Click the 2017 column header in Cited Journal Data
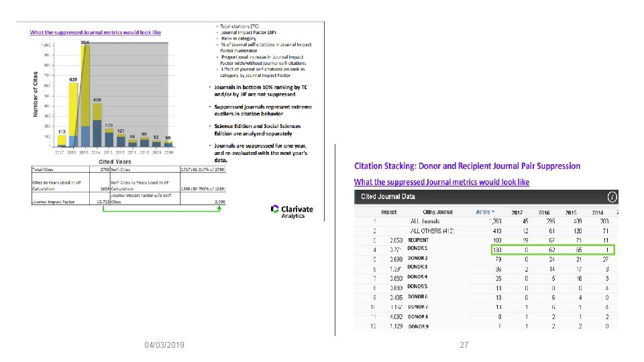The image size is (644, 362). coord(517,213)
